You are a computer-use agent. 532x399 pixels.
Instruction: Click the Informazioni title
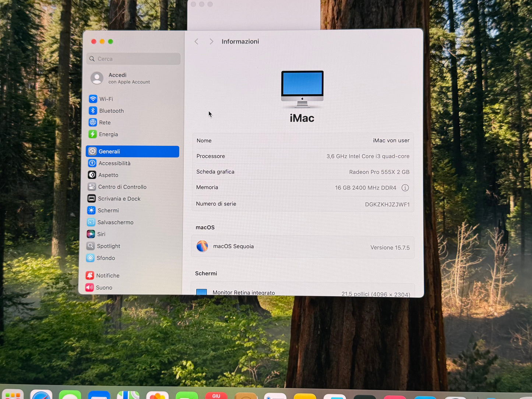click(x=240, y=42)
